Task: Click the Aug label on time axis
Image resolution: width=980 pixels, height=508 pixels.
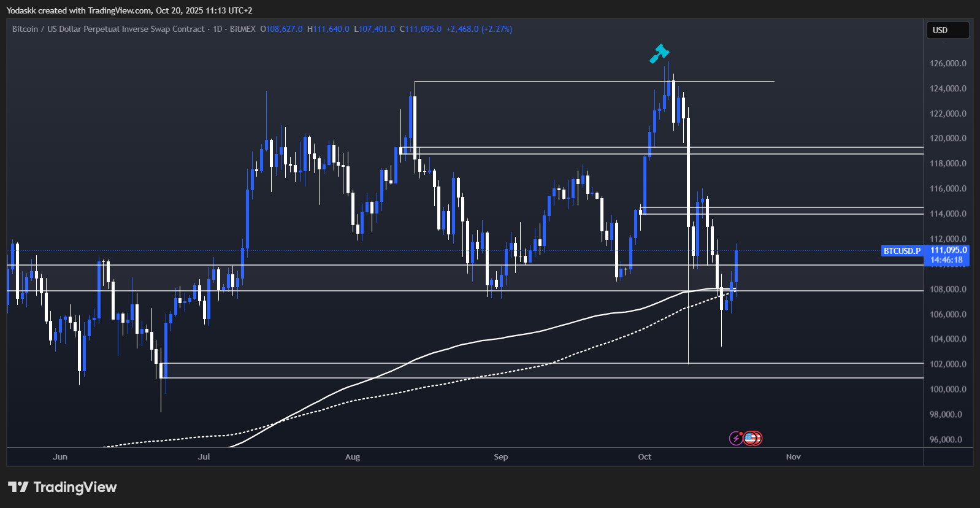Action: pos(353,456)
